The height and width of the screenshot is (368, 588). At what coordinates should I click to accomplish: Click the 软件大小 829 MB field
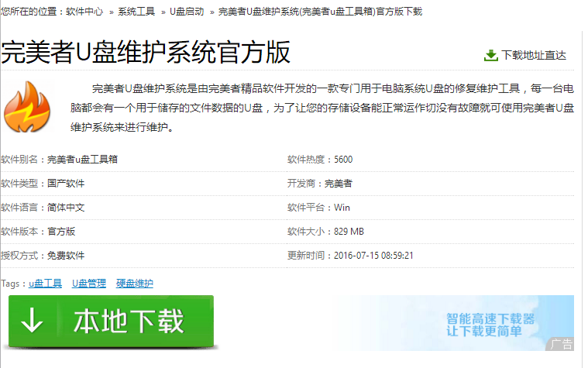[x=325, y=231]
